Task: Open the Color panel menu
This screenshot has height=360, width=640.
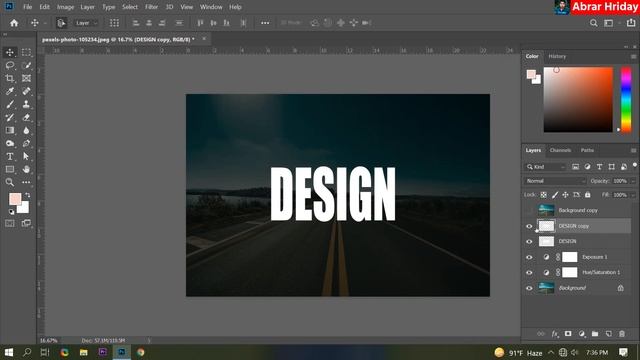Action: point(633,56)
